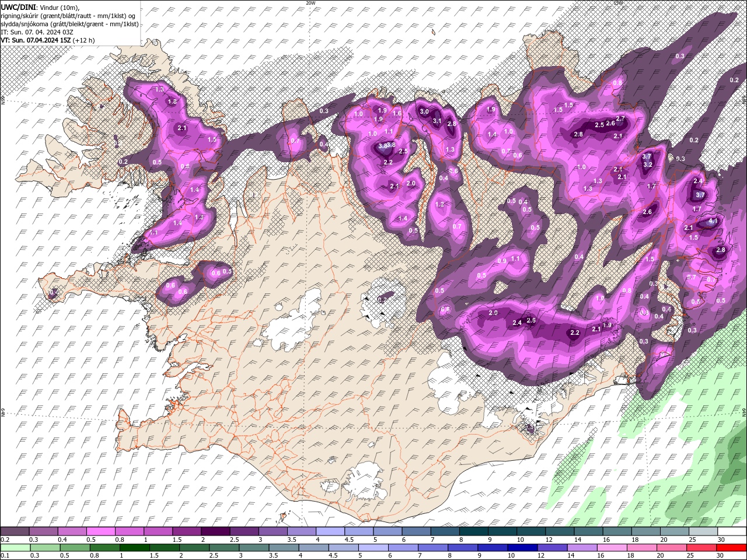Pick lower legend swatch between 2.5 and 3

click(224, 548)
